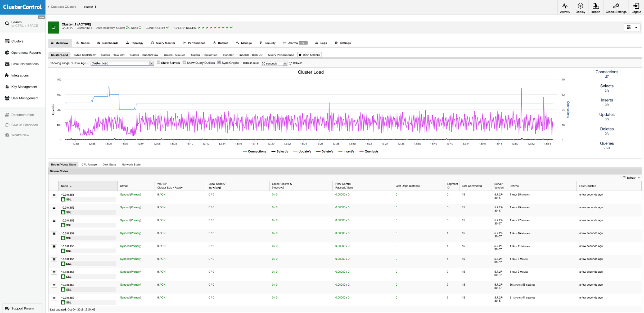The image size is (644, 313).
Task: Open the menu icon for node 10.0.0.151
Action: [x=54, y=195]
